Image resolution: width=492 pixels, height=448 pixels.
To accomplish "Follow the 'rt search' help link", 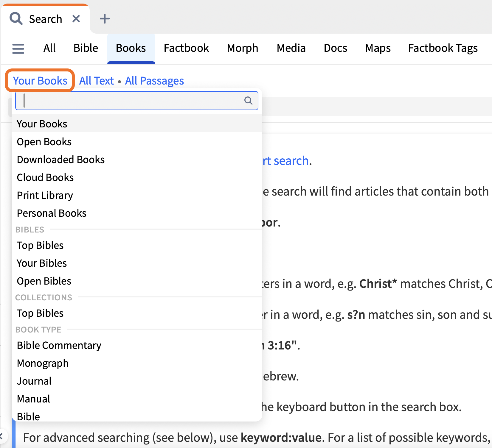I will click(x=285, y=161).
